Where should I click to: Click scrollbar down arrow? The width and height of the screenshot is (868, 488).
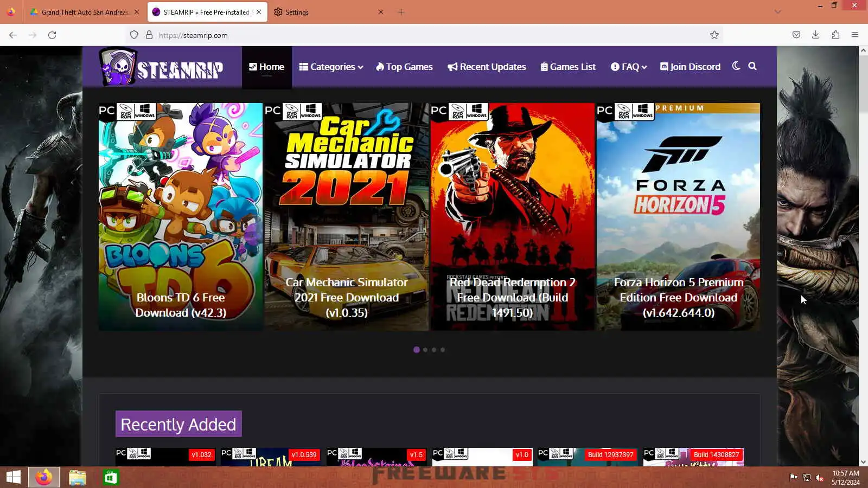tap(863, 462)
